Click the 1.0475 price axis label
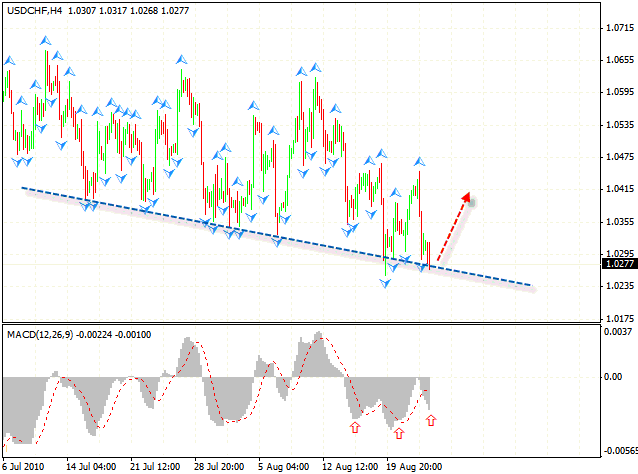638x474 pixels. (620, 157)
